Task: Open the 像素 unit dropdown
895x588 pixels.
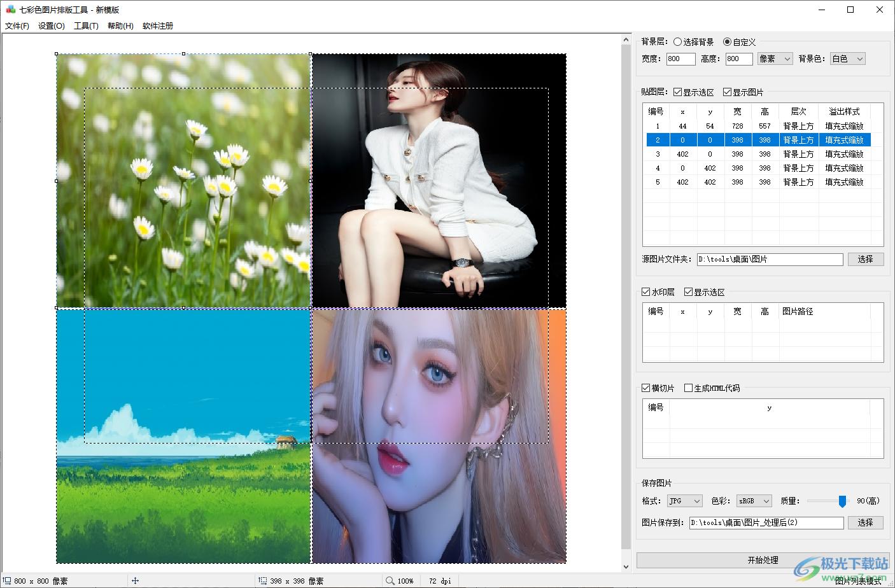Action: pyautogui.click(x=774, y=59)
